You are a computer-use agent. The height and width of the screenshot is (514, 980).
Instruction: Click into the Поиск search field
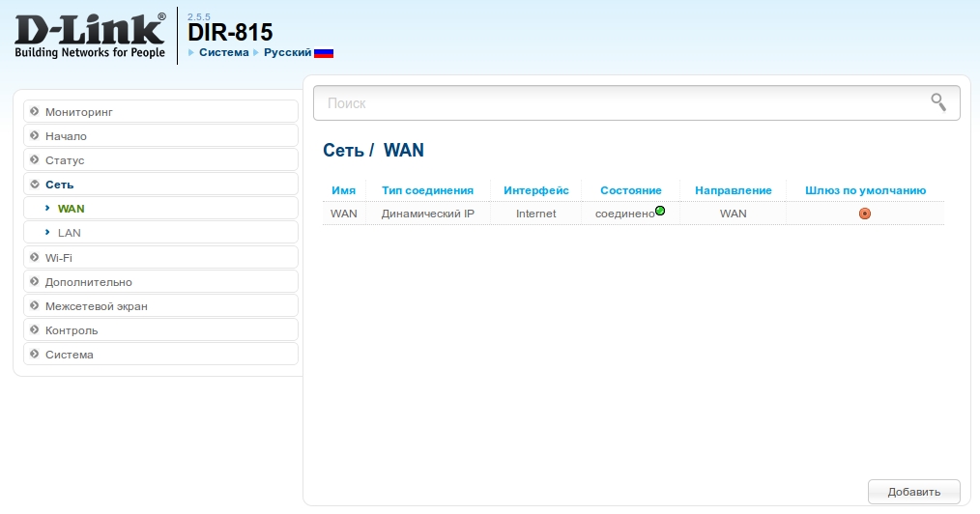pyautogui.click(x=619, y=102)
